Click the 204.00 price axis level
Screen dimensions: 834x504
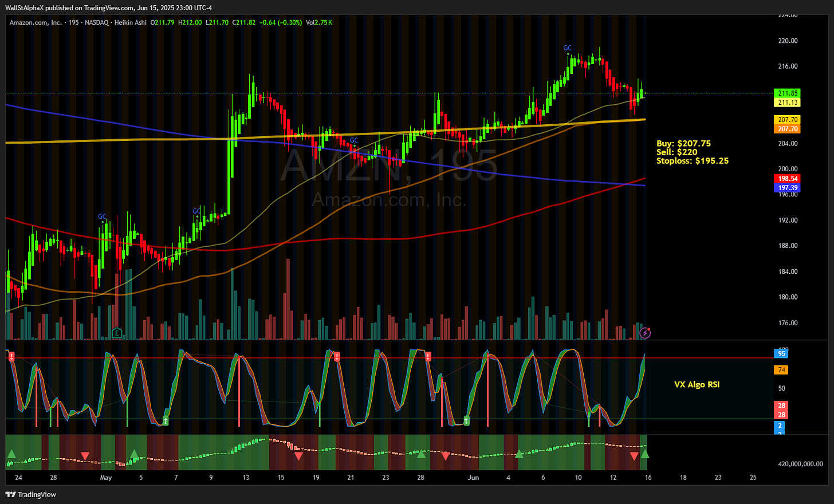pos(788,143)
